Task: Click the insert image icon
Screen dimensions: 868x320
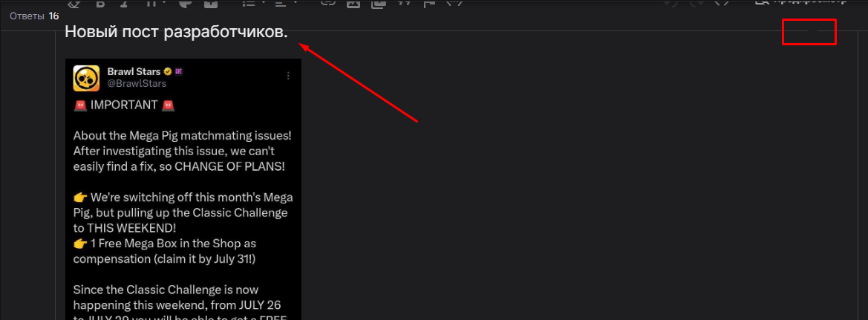Action: click(353, 3)
